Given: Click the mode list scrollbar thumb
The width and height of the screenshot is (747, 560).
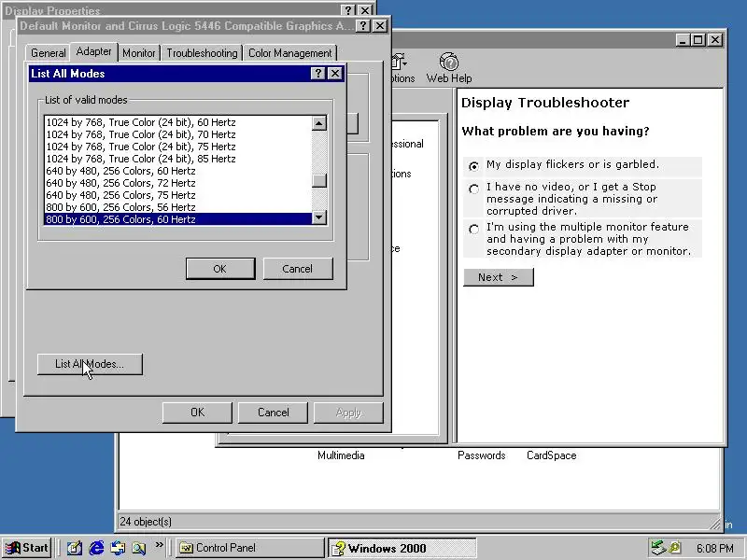Looking at the screenshot, I should coord(319,180).
